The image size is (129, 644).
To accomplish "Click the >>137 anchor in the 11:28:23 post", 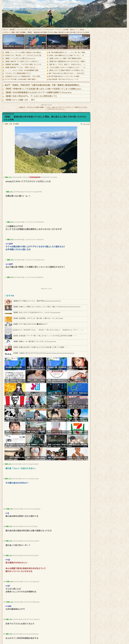I will [9, 244].
